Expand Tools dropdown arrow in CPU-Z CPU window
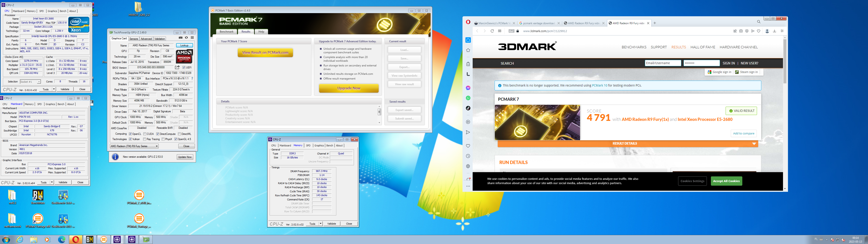The height and width of the screenshot is (244, 868). coord(54,89)
